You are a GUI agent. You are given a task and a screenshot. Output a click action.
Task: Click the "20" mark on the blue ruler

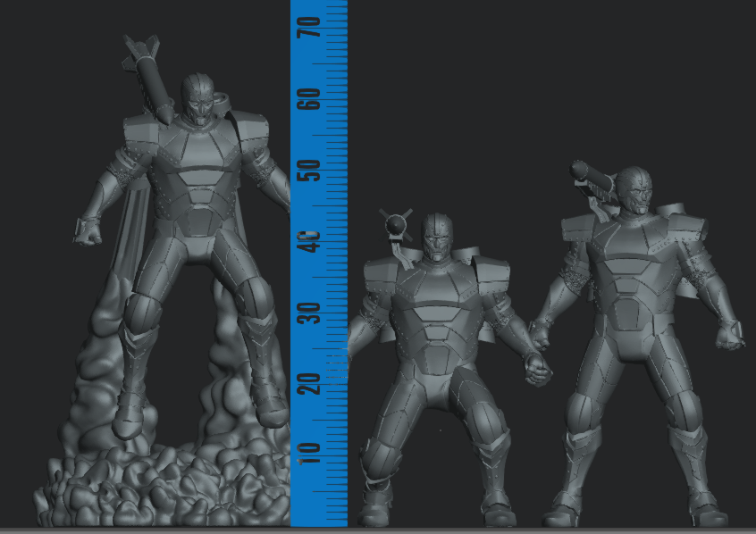pyautogui.click(x=309, y=384)
